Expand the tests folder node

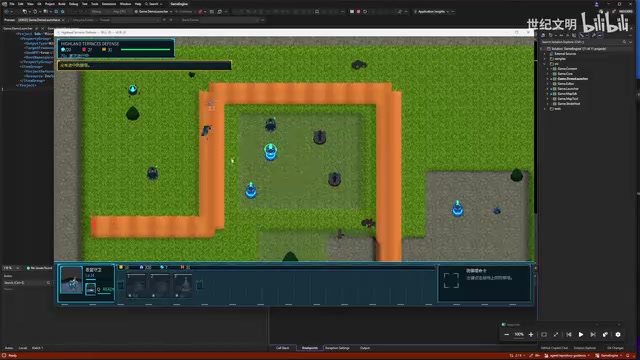[x=544, y=109]
